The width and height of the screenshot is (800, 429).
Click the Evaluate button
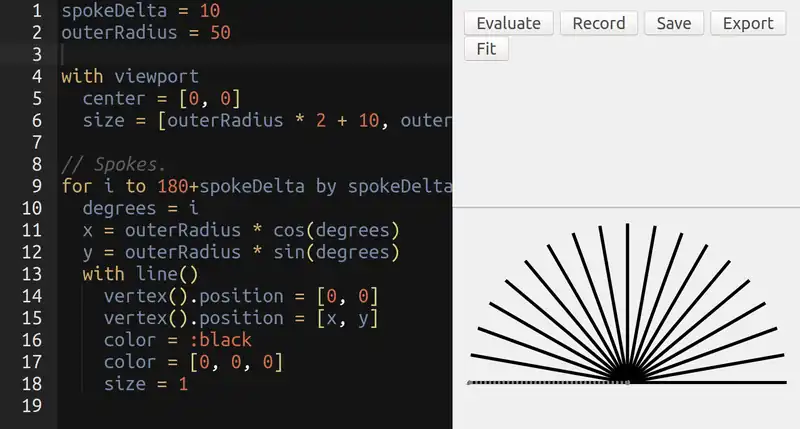(508, 23)
